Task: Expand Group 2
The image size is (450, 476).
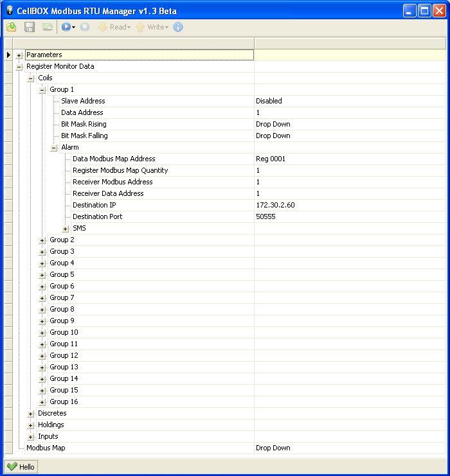Action: click(42, 240)
